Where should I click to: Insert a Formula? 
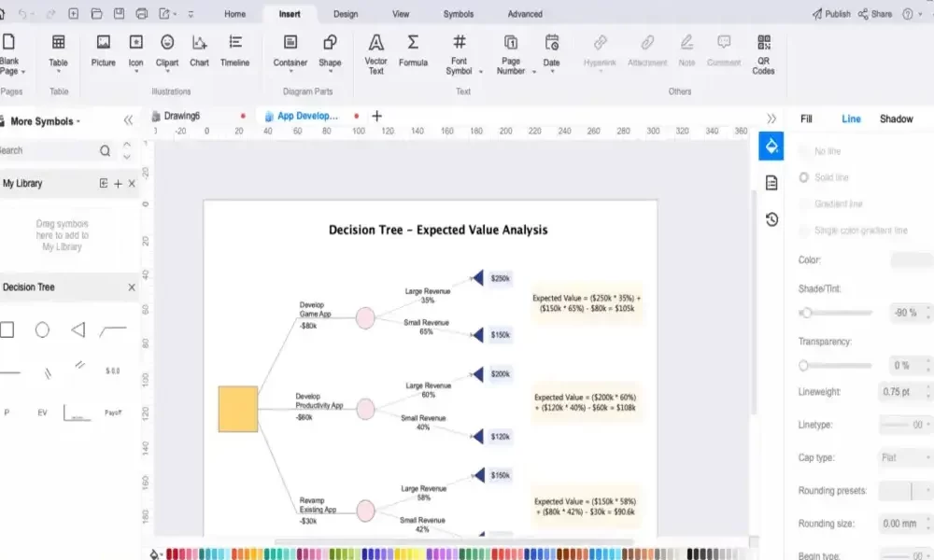click(x=413, y=51)
